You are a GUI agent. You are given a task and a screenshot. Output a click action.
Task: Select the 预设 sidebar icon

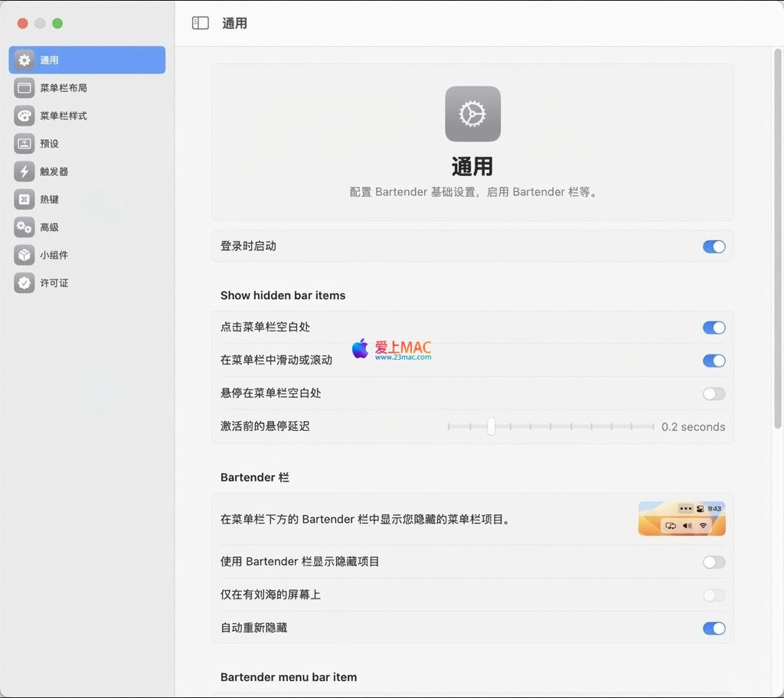[24, 144]
